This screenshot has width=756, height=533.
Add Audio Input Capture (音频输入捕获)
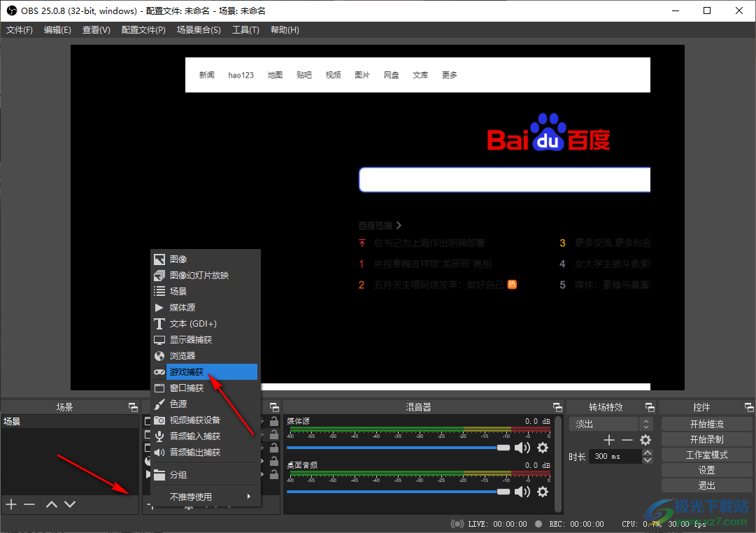tap(206, 436)
